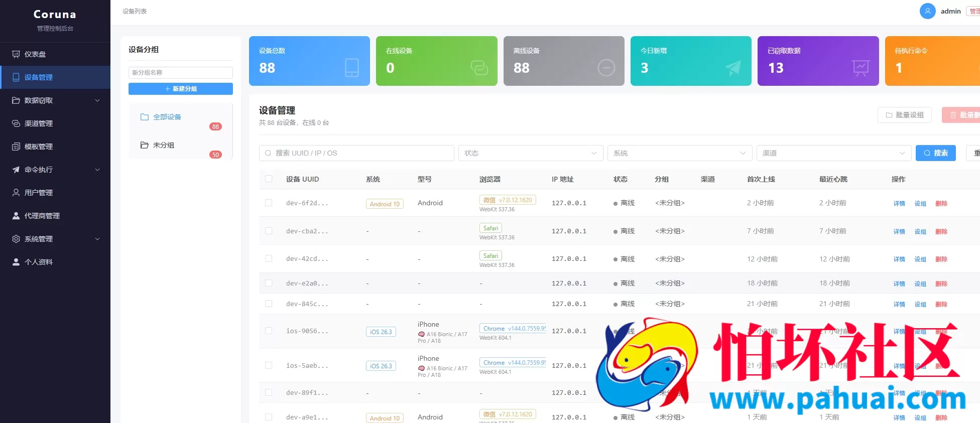Expand the 数据窃取 submenu arrow
980x423 pixels.
point(97,100)
